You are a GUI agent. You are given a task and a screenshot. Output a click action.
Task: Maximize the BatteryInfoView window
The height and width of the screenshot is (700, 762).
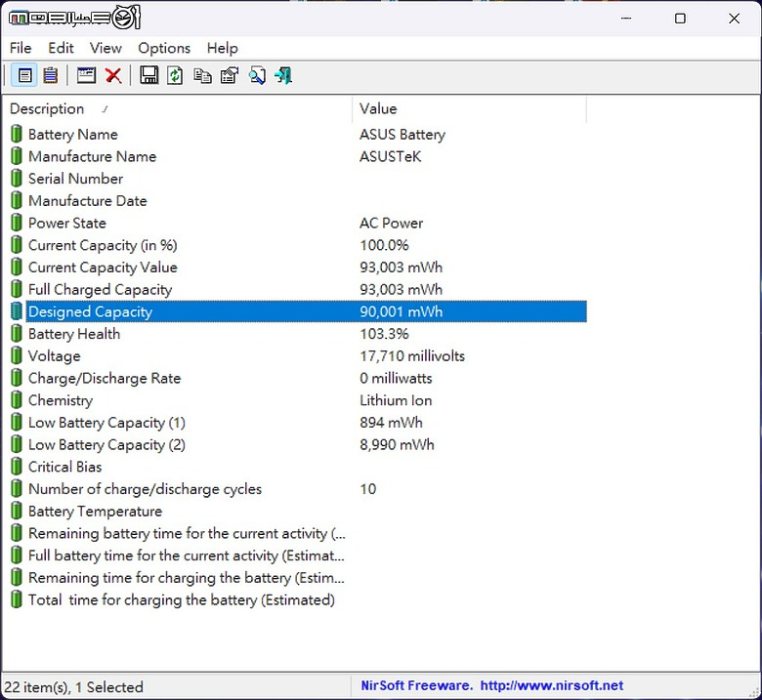(x=680, y=19)
